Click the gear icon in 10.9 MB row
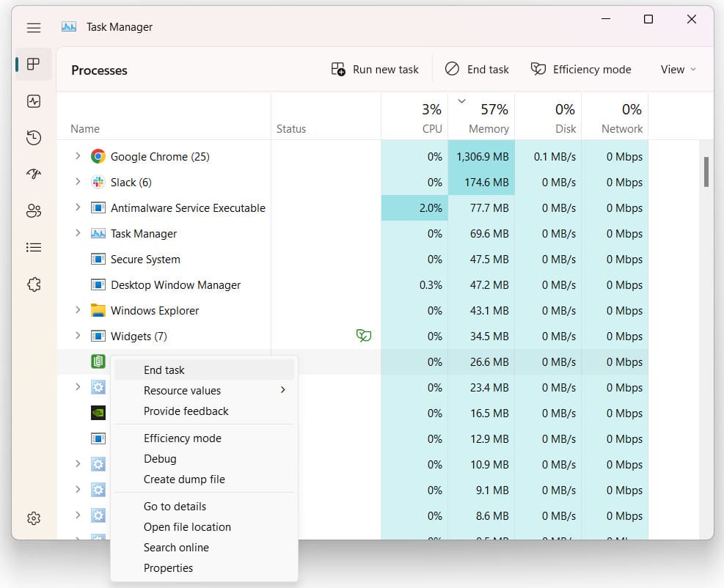The height and width of the screenshot is (588, 724). click(x=98, y=464)
